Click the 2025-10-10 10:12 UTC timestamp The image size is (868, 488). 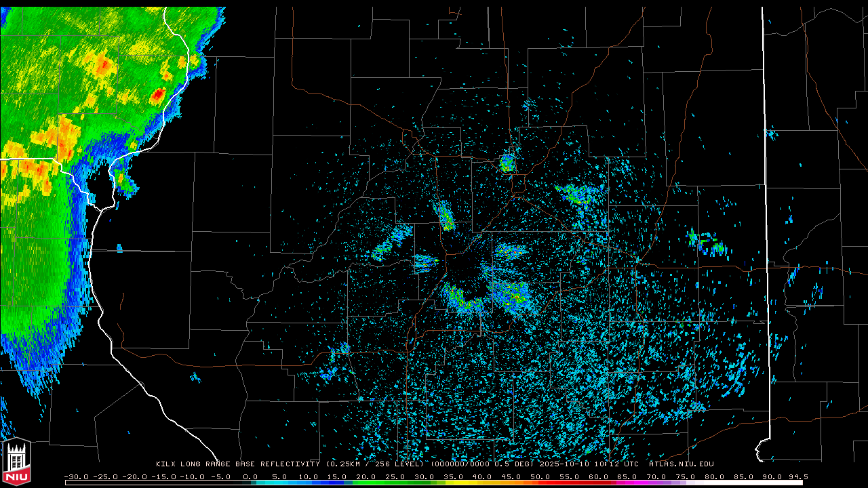(x=588, y=464)
